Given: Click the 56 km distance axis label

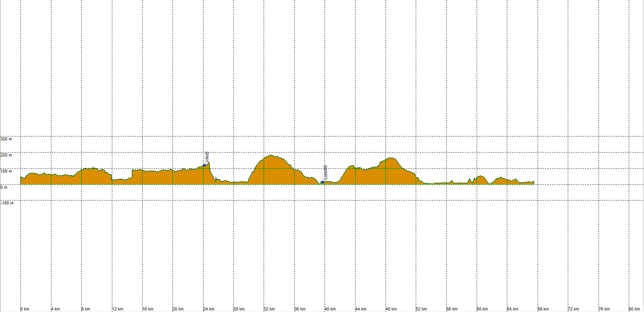Looking at the screenshot, I should (x=452, y=309).
